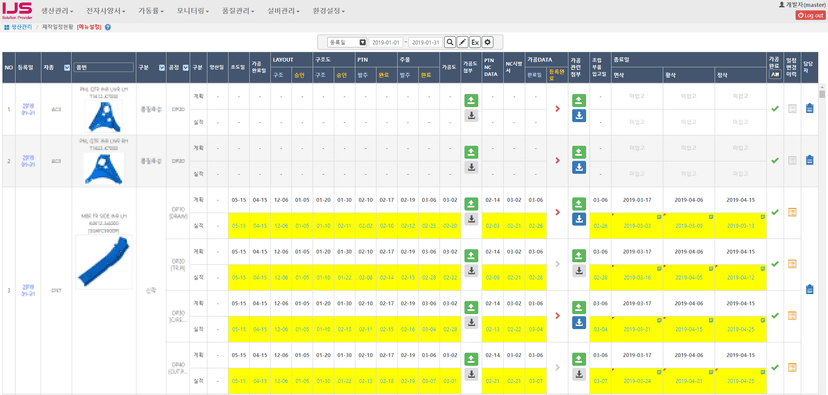Click the 생산관리 breadcrumb link
The image size is (828, 395).
point(22,27)
